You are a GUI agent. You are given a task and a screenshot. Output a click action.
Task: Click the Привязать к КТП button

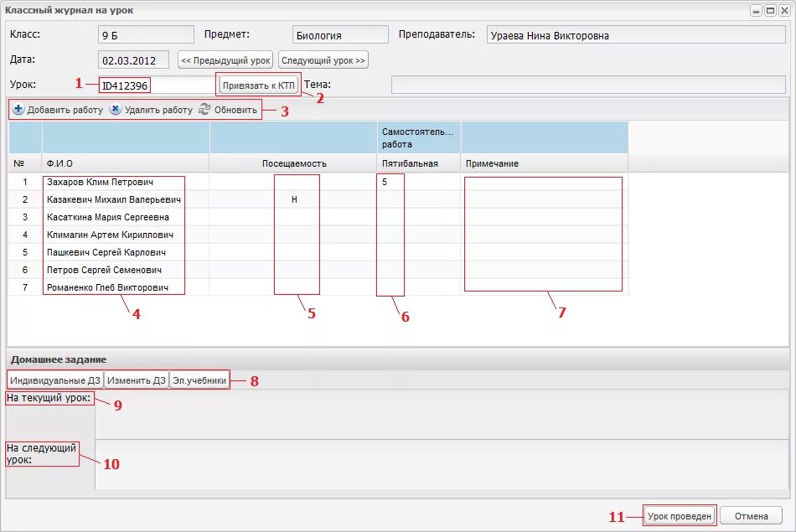[x=258, y=85]
